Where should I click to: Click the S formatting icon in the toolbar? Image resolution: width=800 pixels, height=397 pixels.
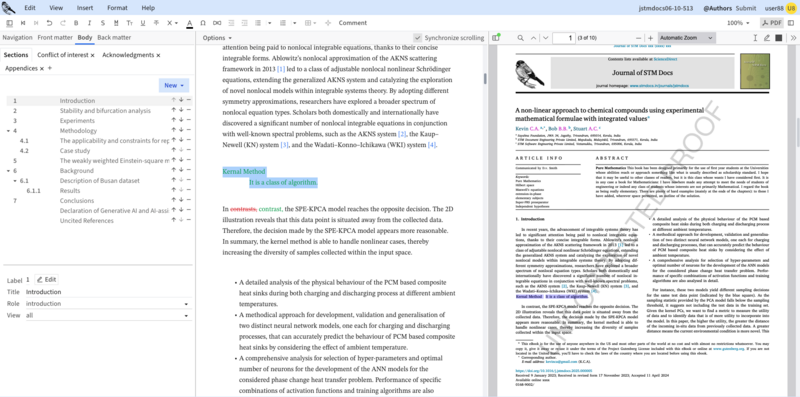[x=103, y=23]
